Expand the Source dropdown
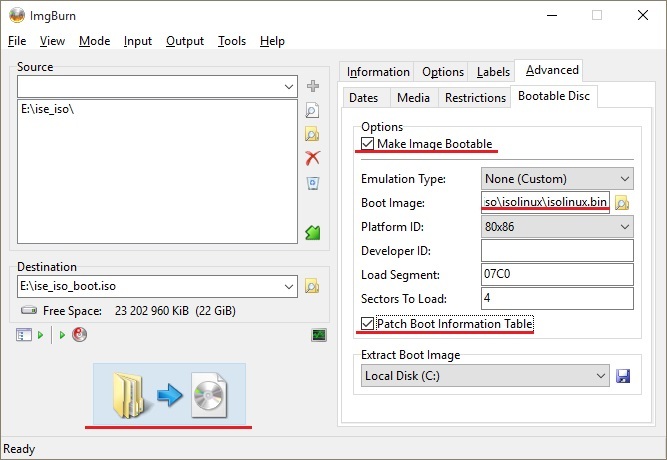 tap(289, 87)
